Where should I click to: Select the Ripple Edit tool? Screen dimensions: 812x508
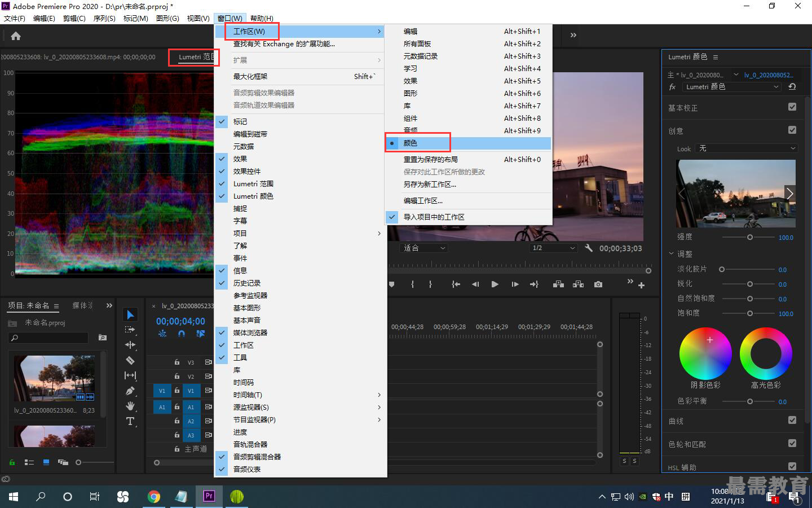coord(130,345)
